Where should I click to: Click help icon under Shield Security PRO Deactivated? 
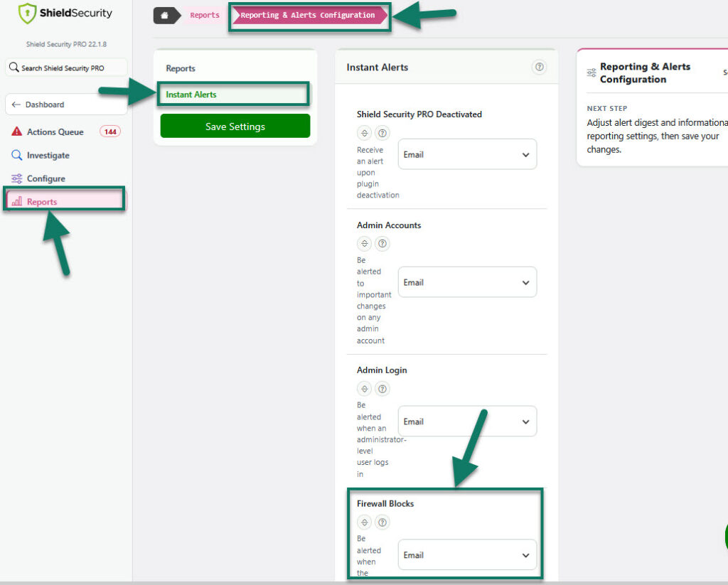pyautogui.click(x=382, y=133)
